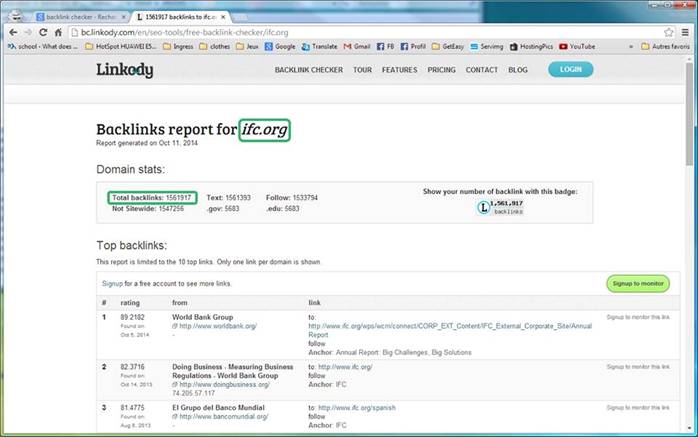Expand the clothes bookmarks folder
The width and height of the screenshot is (698, 437).
coord(217,46)
